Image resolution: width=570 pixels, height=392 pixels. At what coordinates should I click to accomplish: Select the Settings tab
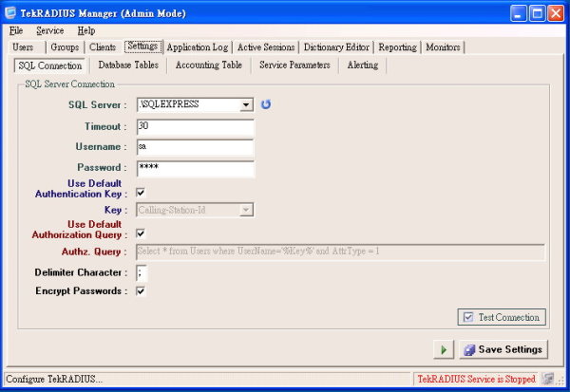[142, 47]
